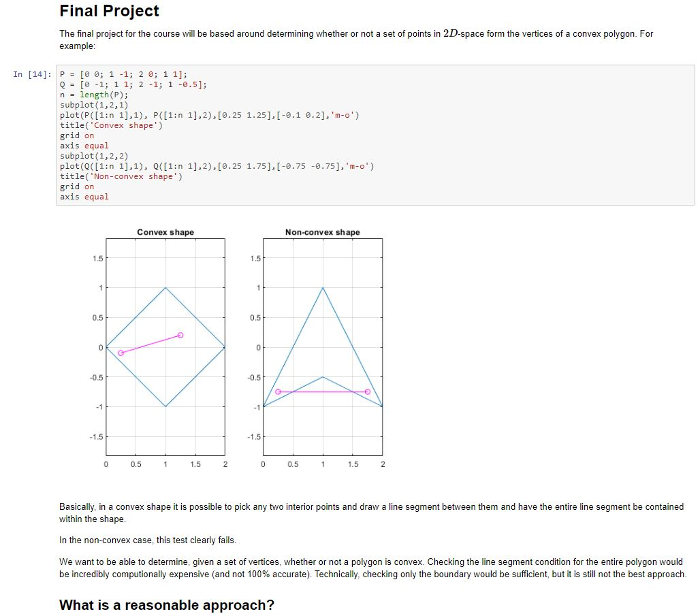Viewport: 700px width, 616px height.
Task: Click the top vertex of the convex diamond
Action: tap(165, 288)
